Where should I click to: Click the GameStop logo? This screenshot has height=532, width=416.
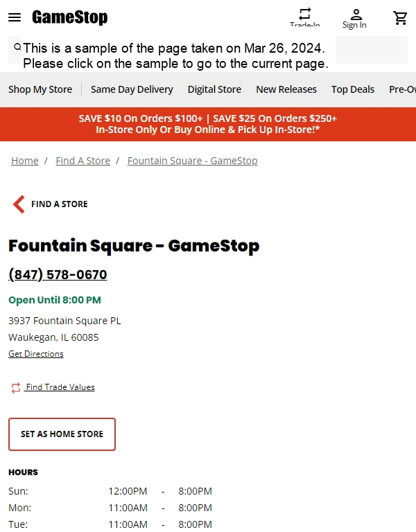(69, 17)
